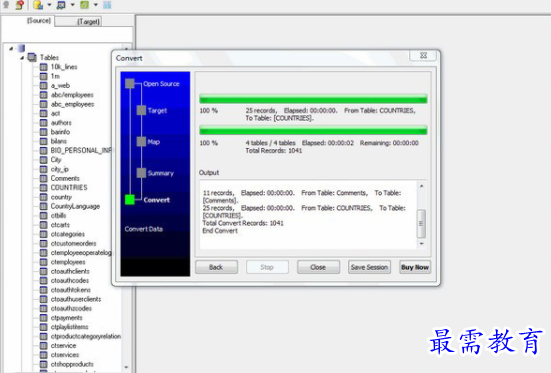Click the Output box scrollbar thumb

point(421,223)
